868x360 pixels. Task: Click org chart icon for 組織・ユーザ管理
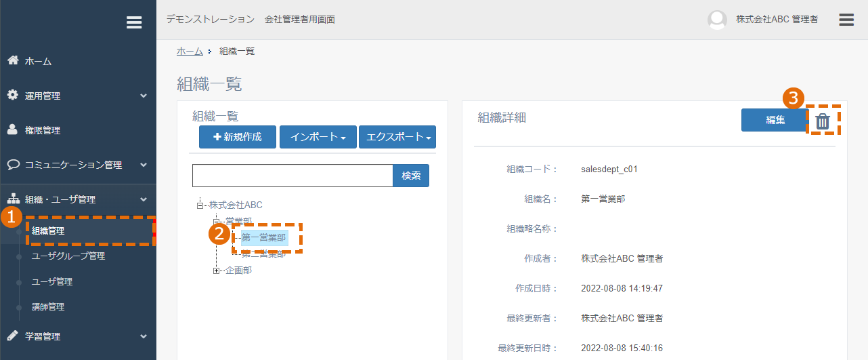[x=13, y=199]
